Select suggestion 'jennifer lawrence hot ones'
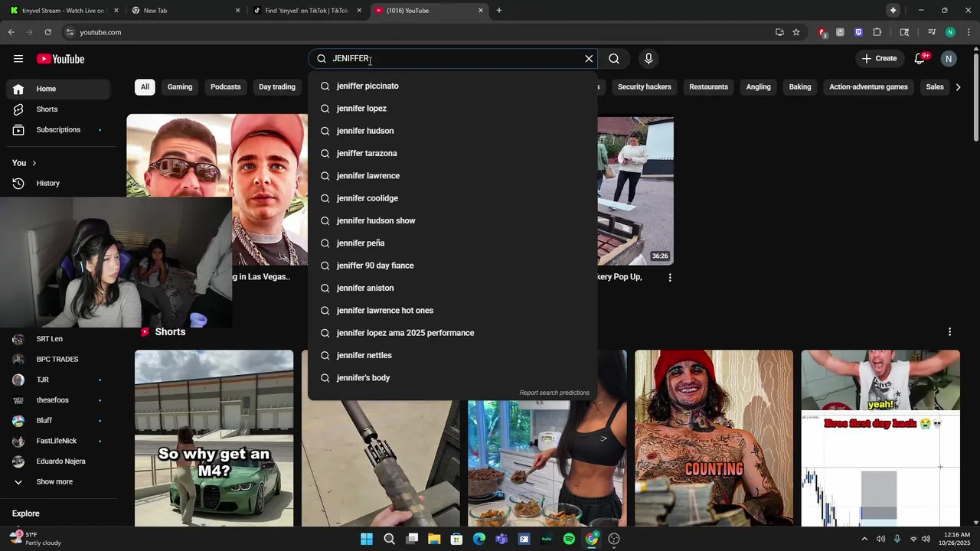The height and width of the screenshot is (551, 980). pos(452,311)
